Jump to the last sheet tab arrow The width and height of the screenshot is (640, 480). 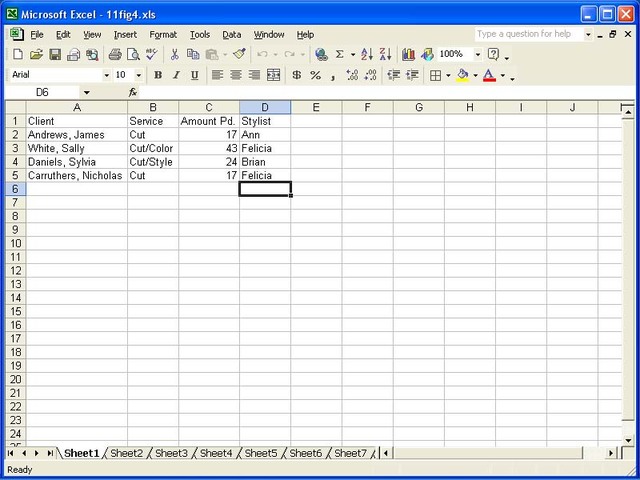pos(50,453)
